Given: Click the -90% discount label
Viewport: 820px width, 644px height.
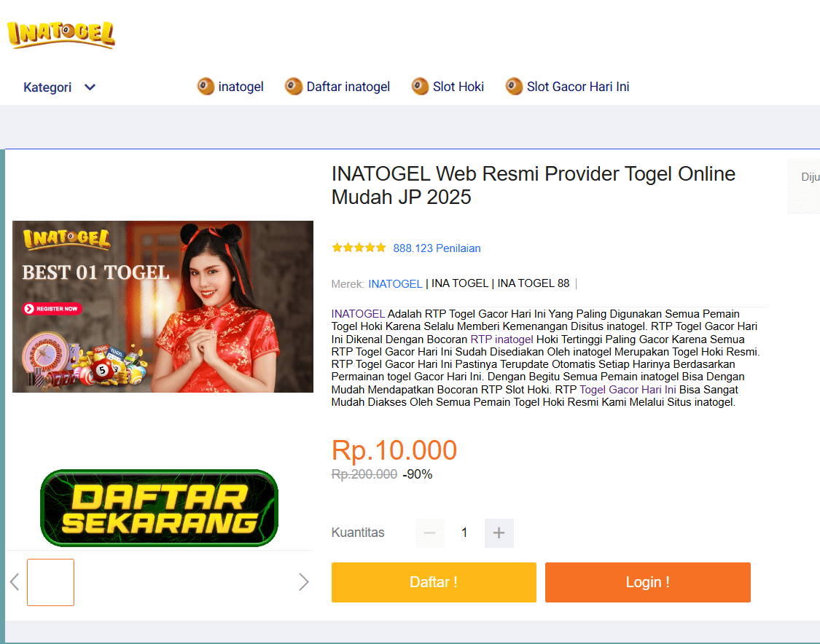Looking at the screenshot, I should tap(418, 474).
